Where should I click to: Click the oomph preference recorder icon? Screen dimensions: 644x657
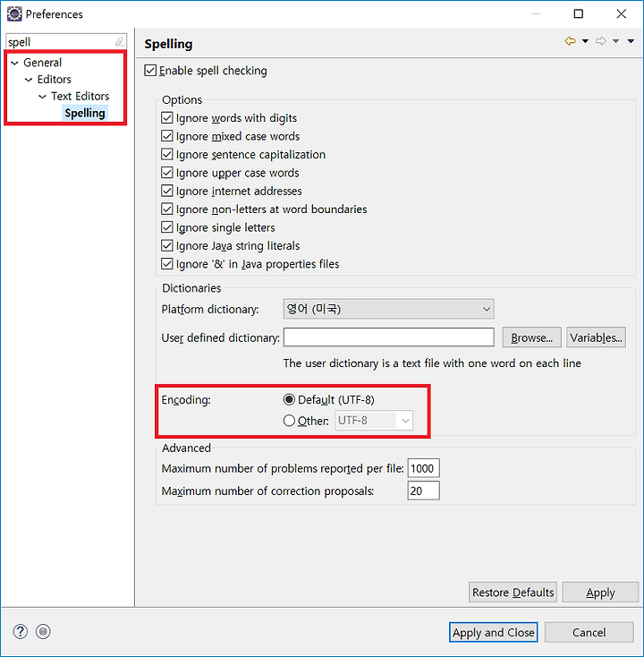[43, 631]
